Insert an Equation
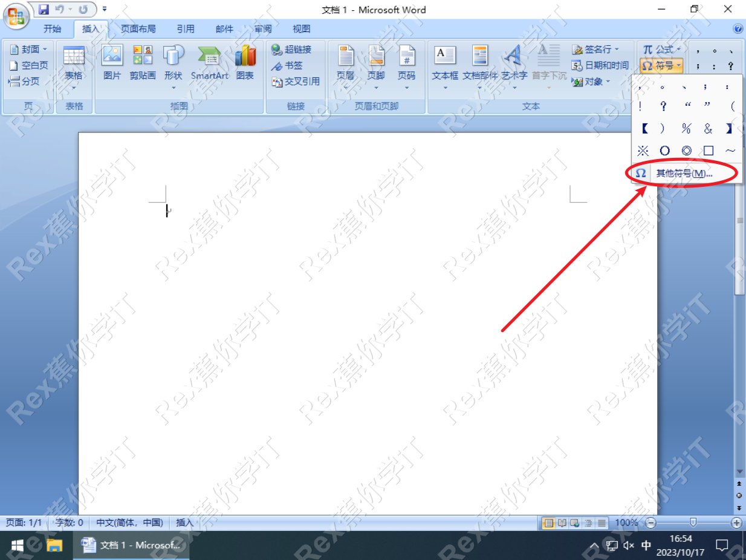 pyautogui.click(x=659, y=49)
